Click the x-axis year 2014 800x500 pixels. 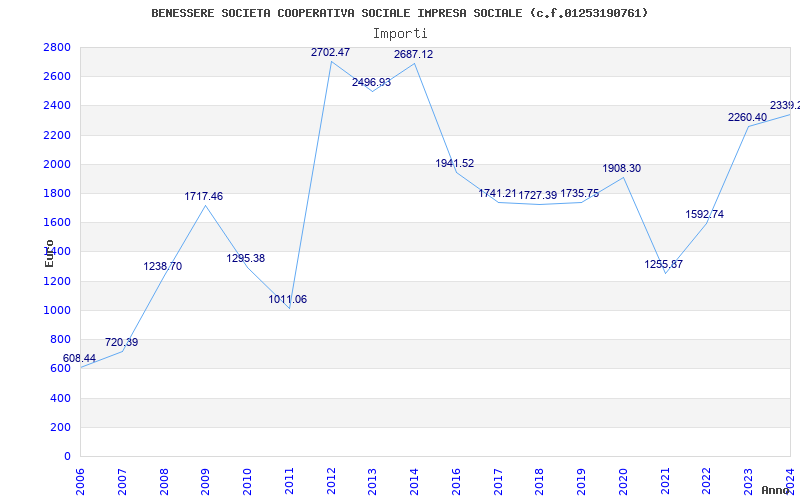click(x=414, y=481)
